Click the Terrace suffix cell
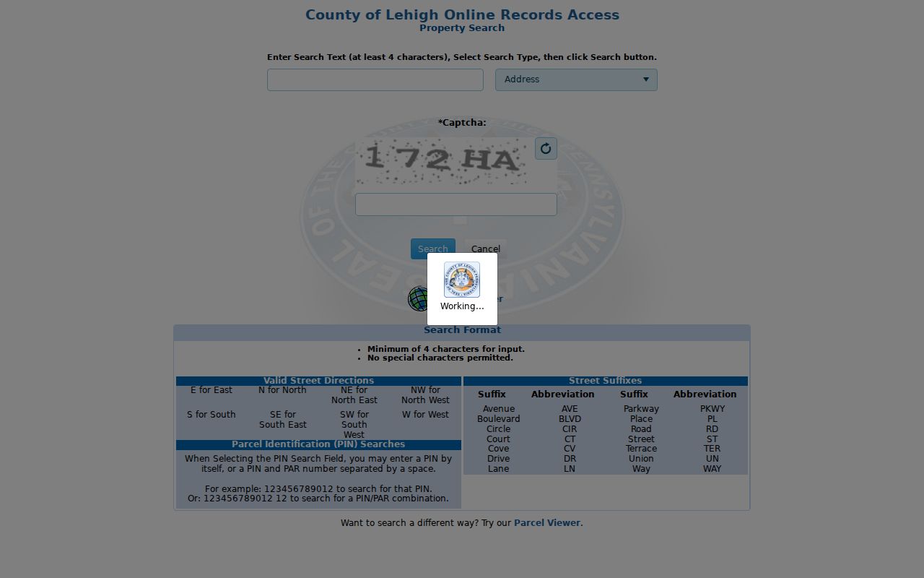Image resolution: width=924 pixels, height=578 pixels. (x=641, y=449)
